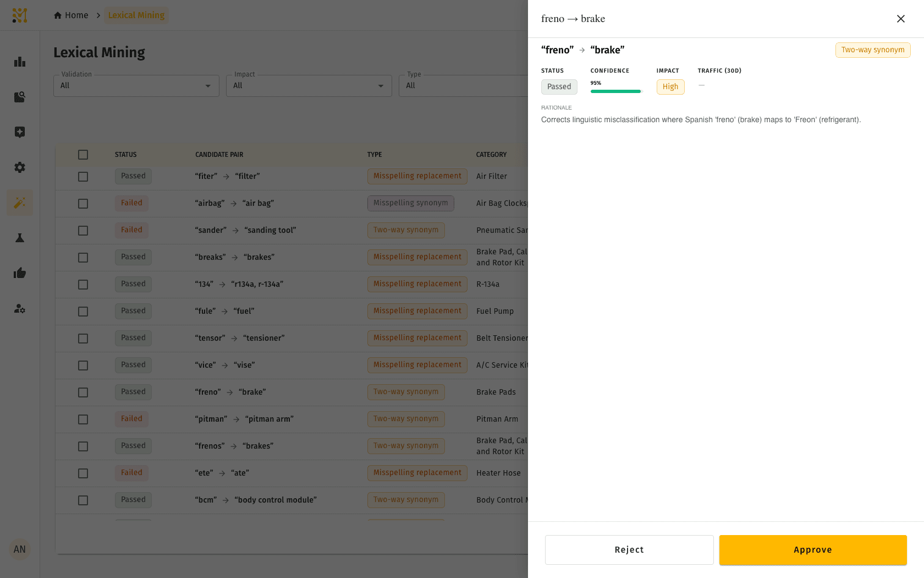924x578 pixels.
Task: Open the thumbs-up sidebar icon
Action: 20,273
